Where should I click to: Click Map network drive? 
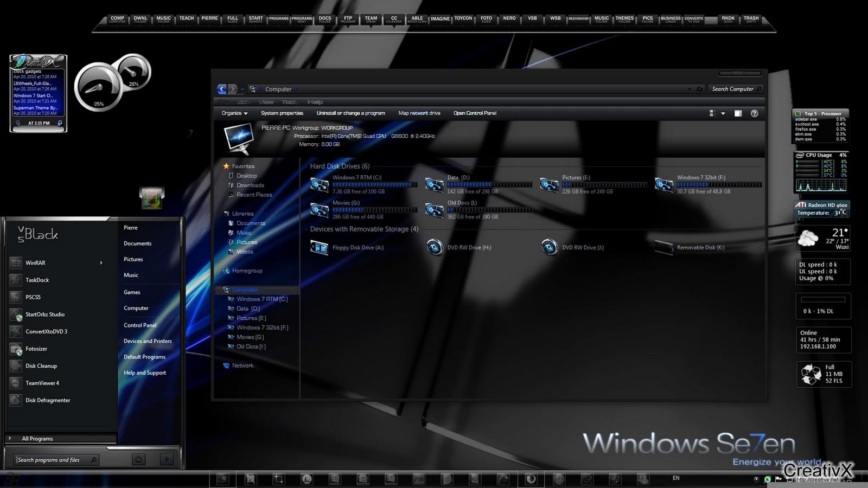pyautogui.click(x=419, y=113)
